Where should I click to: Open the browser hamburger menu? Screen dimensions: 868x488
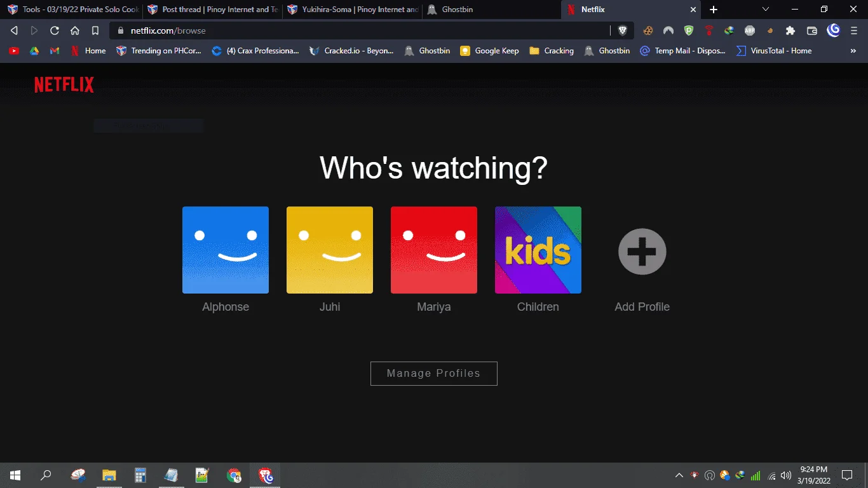pos(854,30)
